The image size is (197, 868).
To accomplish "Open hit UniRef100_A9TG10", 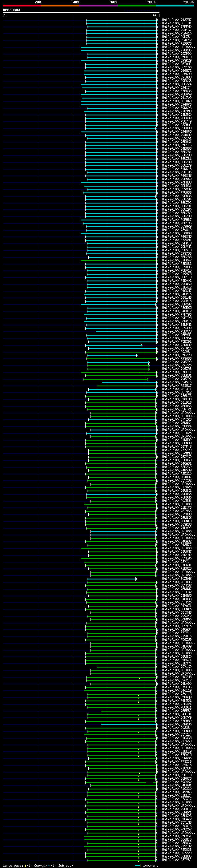I will (x=177, y=349).
